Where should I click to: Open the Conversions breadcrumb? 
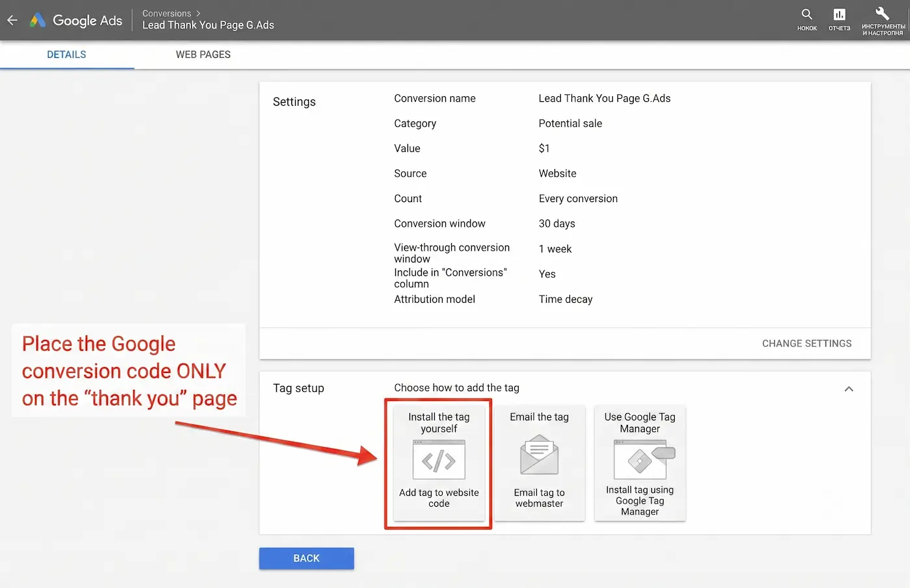click(x=166, y=13)
